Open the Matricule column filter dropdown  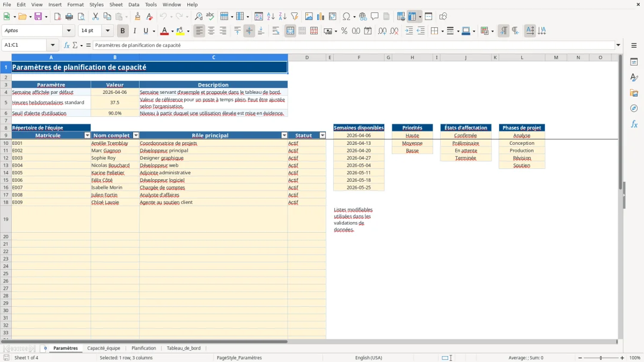tap(87, 136)
